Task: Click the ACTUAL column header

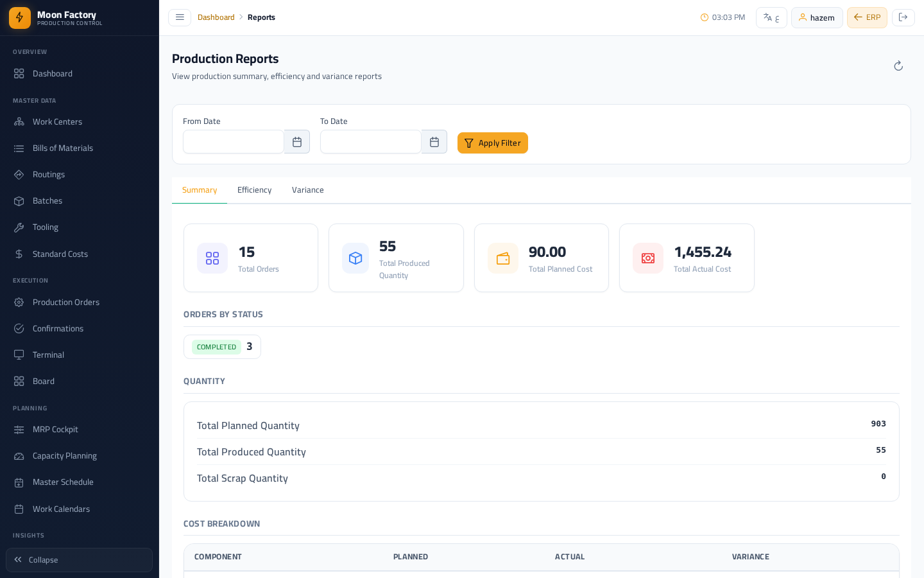Action: pos(570,557)
